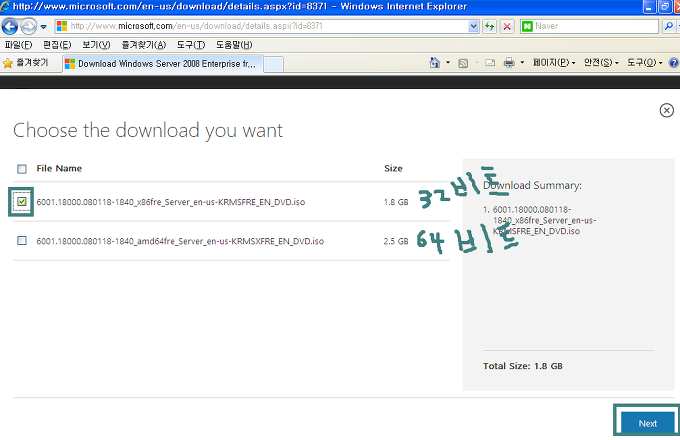Click the browser Back arrow button
Image resolution: width=680 pixels, height=440 pixels.
tap(10, 26)
